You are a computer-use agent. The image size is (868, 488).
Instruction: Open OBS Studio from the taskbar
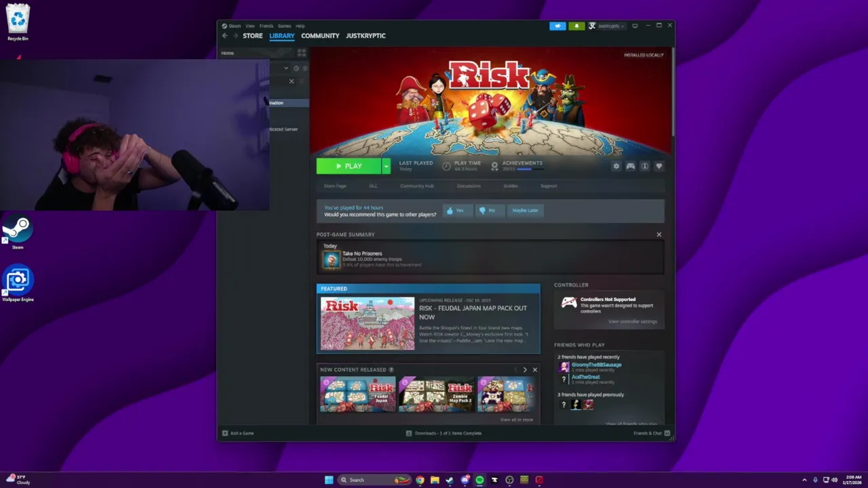[x=509, y=480]
